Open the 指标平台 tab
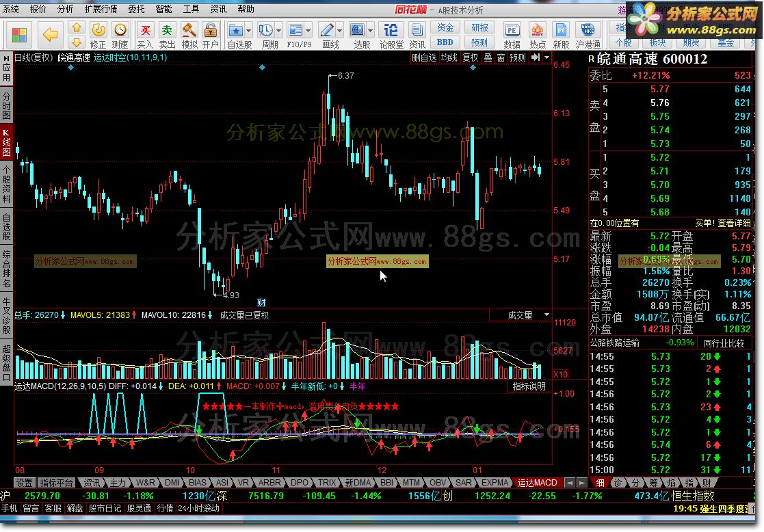764x532 pixels. [56, 482]
